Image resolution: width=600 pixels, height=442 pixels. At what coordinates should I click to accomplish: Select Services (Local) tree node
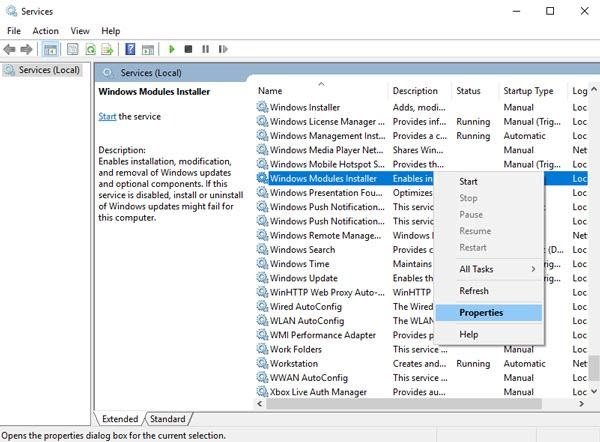(x=42, y=70)
